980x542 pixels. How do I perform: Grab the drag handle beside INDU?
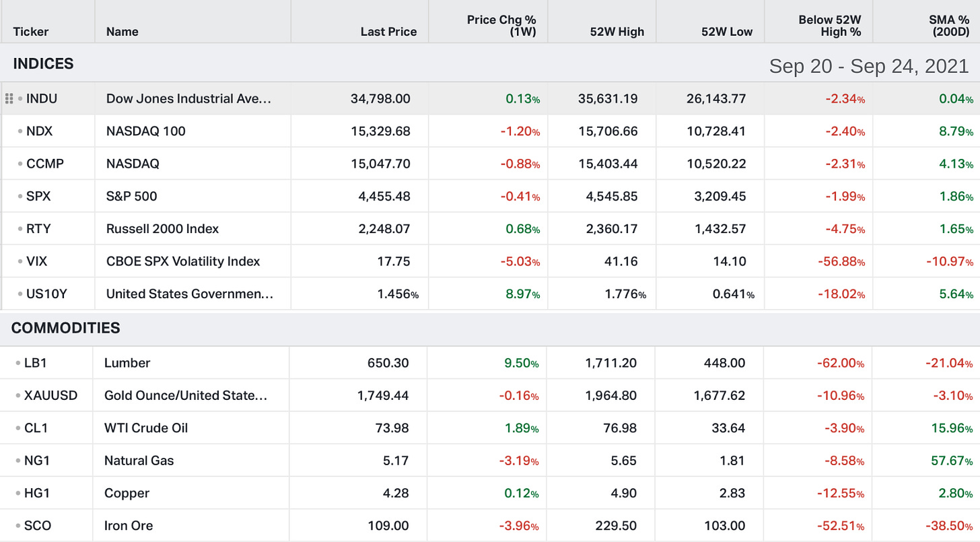[x=9, y=99]
